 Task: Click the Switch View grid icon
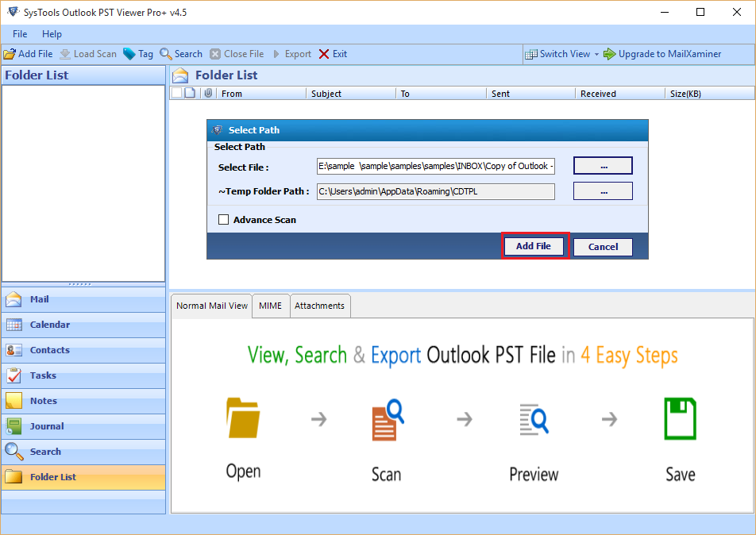[x=530, y=54]
